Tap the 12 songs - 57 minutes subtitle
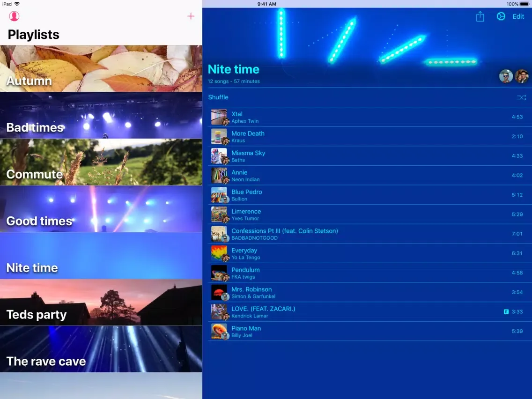The image size is (532, 399). click(234, 81)
